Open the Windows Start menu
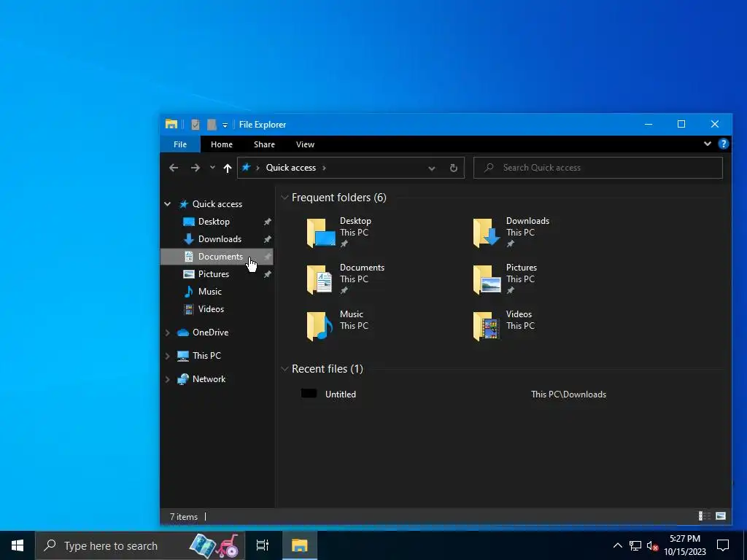 [x=18, y=545]
